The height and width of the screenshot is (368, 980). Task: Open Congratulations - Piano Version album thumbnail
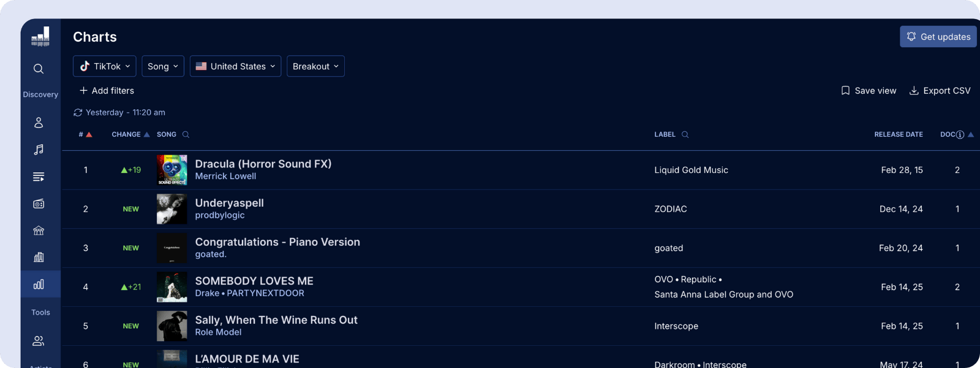pos(172,248)
